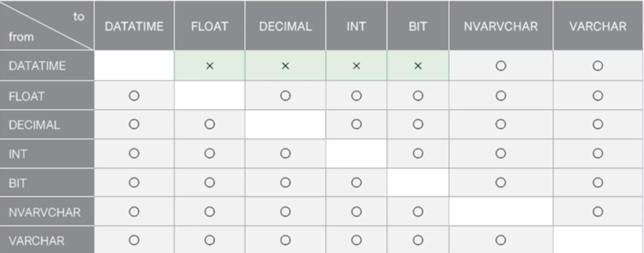Screen dimensions: 644x253
Task: Click the circle for DECIMAL to FLOAT
Action: (x=210, y=124)
